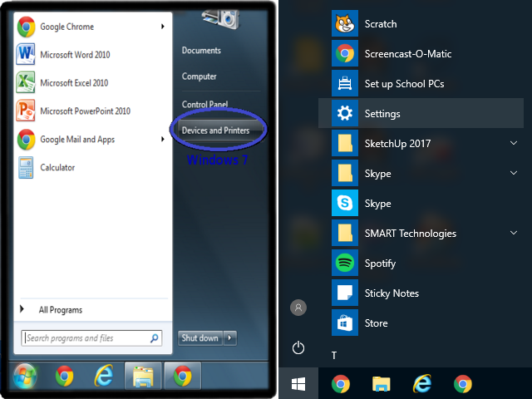Launch Microsoft Word 2010

point(75,55)
